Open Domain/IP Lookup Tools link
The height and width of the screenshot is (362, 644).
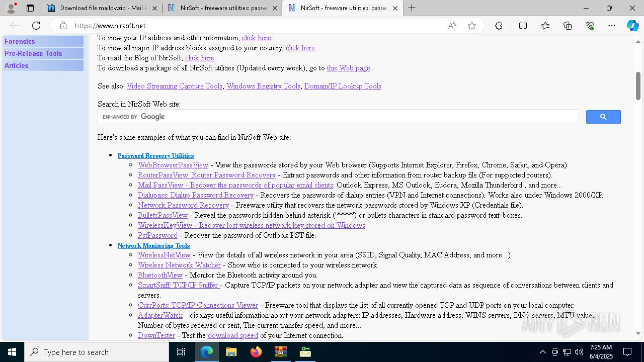(x=343, y=86)
